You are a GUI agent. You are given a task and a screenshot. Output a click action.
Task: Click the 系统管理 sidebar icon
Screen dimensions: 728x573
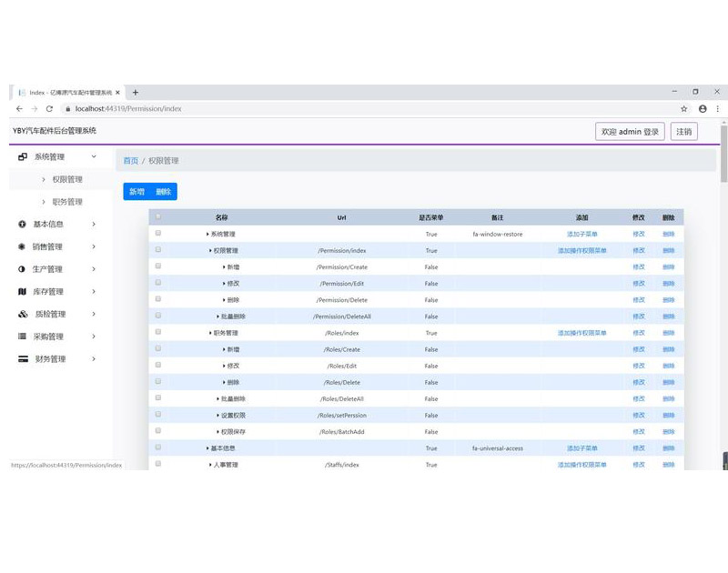click(x=22, y=157)
